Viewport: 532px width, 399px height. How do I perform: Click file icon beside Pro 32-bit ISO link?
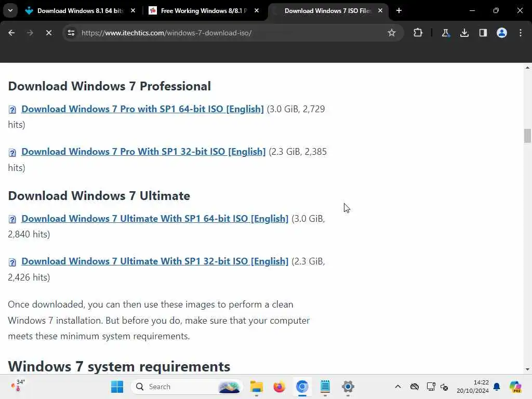tap(12, 152)
